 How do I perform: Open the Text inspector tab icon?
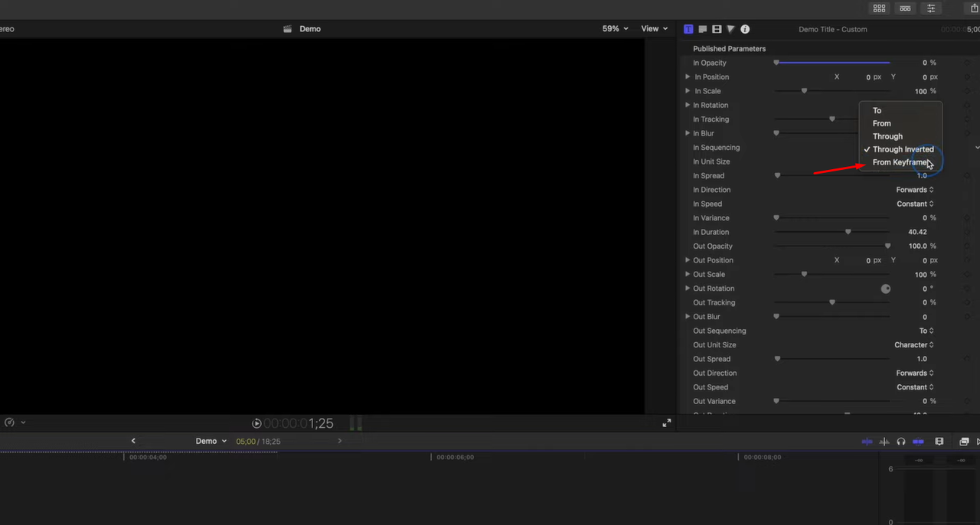(x=688, y=29)
